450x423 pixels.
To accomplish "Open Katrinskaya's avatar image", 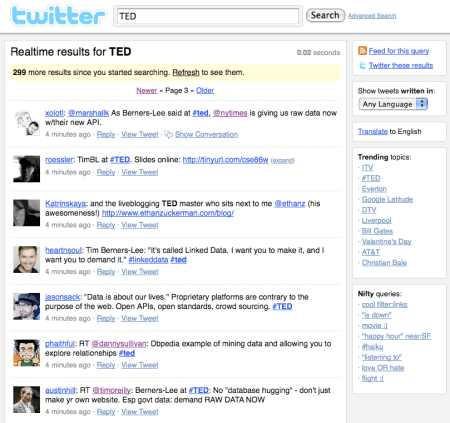I will tap(27, 213).
